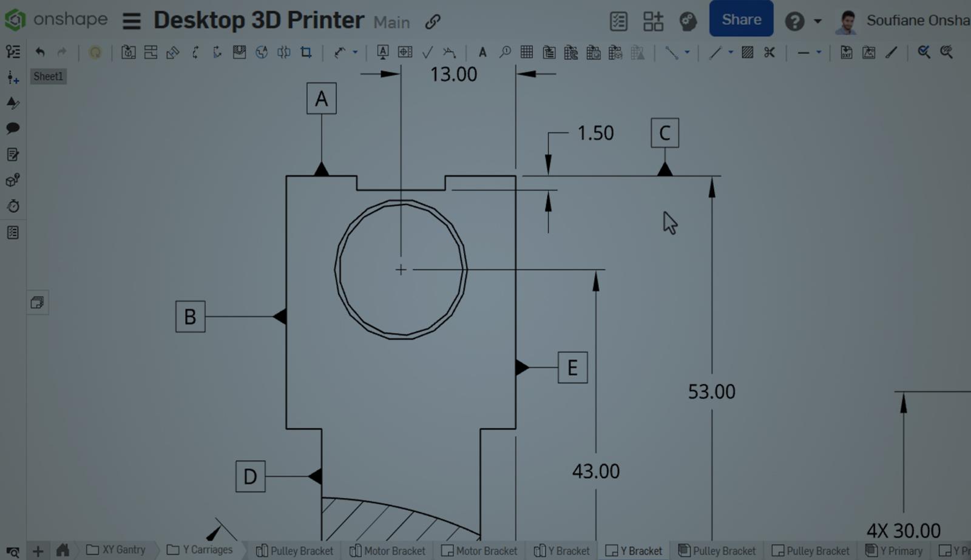The width and height of the screenshot is (971, 560).
Task: Crop the drawing view
Action: [x=306, y=53]
